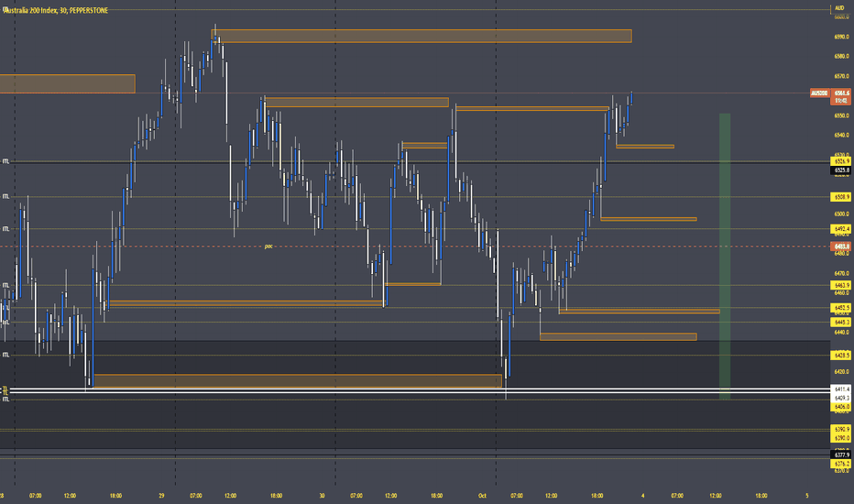The image size is (854, 504).
Task: Click the 6440.0 price axis tick
Action: click(841, 332)
